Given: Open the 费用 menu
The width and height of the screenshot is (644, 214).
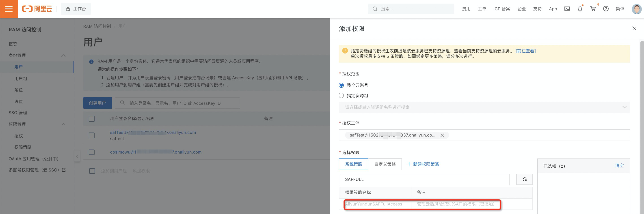Looking at the screenshot, I should pyautogui.click(x=466, y=9).
